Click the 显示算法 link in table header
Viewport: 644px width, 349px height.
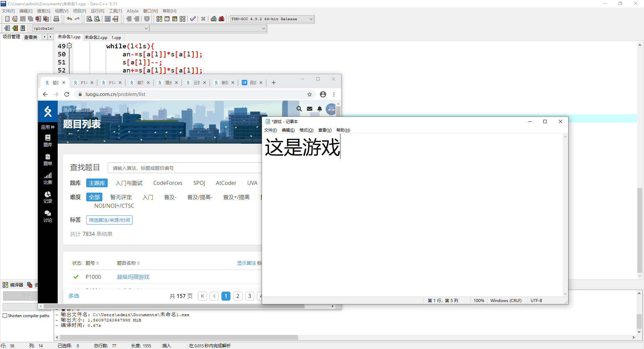pos(247,263)
